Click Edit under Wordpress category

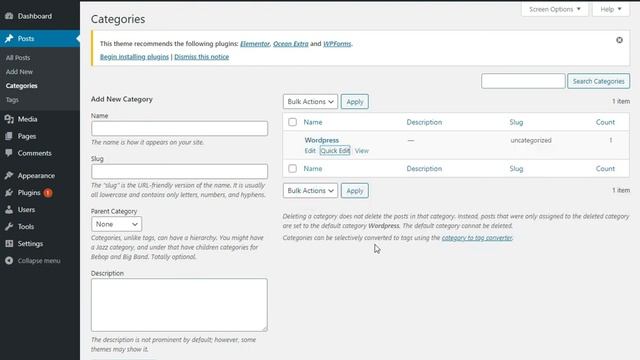pyautogui.click(x=310, y=151)
